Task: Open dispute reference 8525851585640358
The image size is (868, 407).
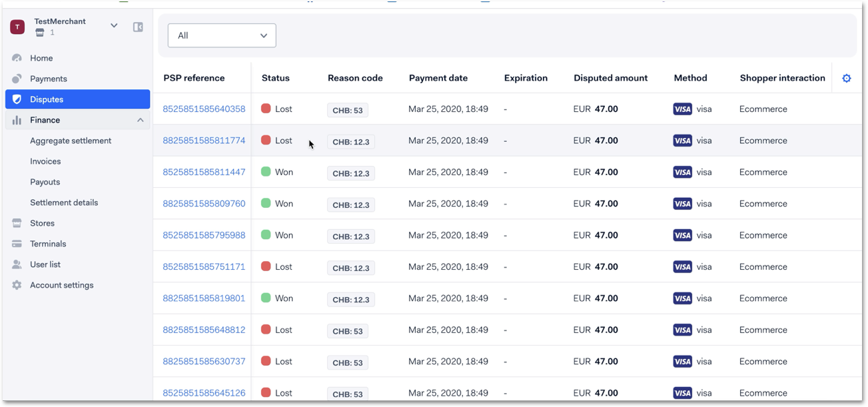Action: click(204, 109)
